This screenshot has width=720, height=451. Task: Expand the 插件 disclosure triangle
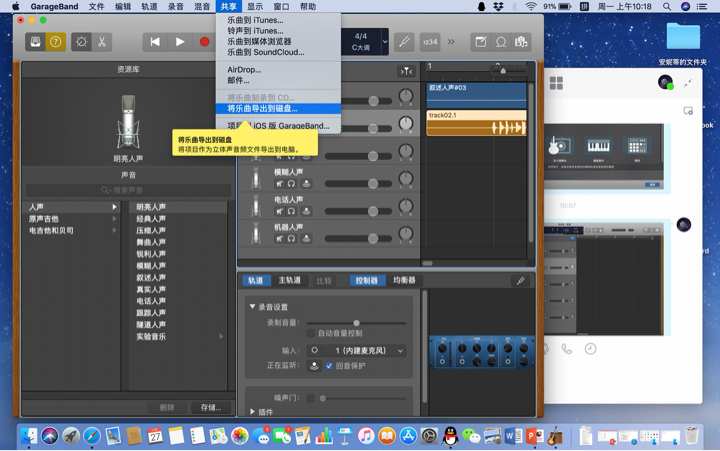click(253, 412)
